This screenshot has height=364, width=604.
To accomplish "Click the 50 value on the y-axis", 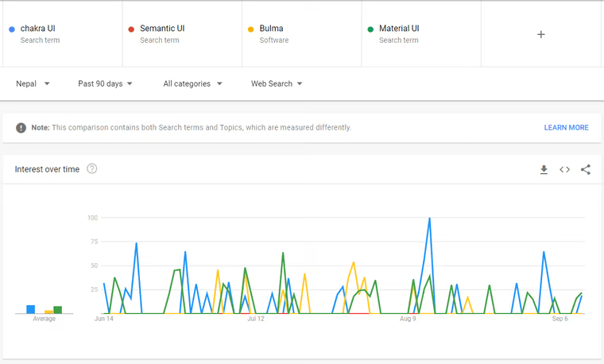I will pos(95,265).
